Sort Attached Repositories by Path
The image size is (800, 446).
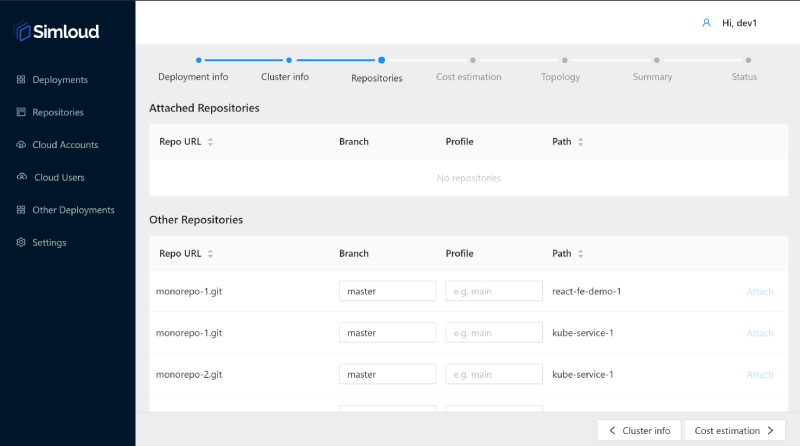coord(580,142)
